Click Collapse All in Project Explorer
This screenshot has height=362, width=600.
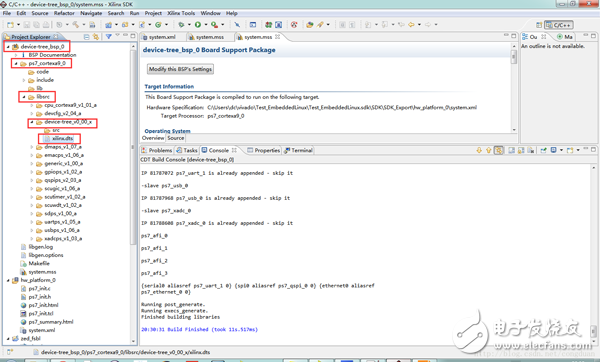tap(86, 37)
